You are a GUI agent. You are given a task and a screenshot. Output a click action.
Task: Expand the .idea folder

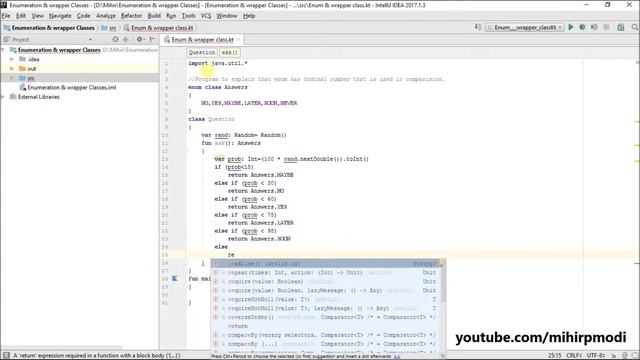coord(12,59)
